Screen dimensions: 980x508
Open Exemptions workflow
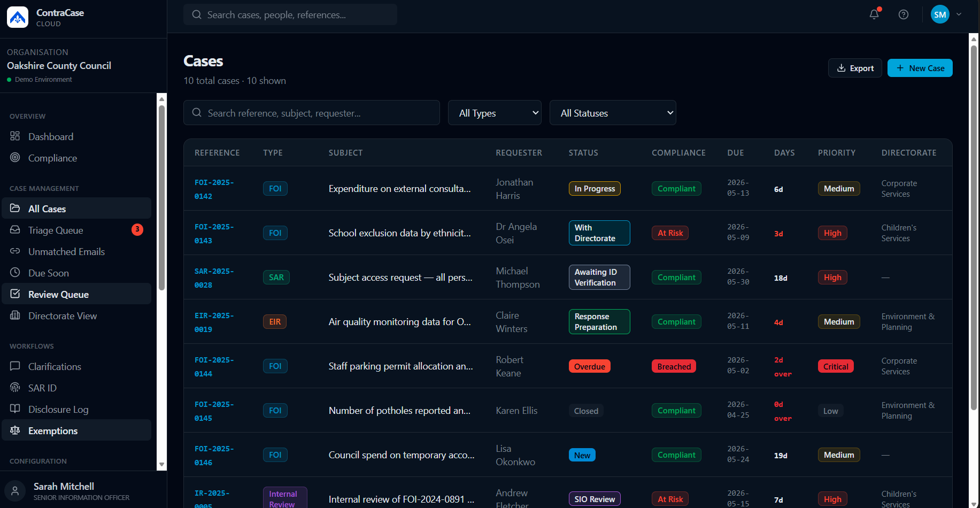click(x=76, y=430)
